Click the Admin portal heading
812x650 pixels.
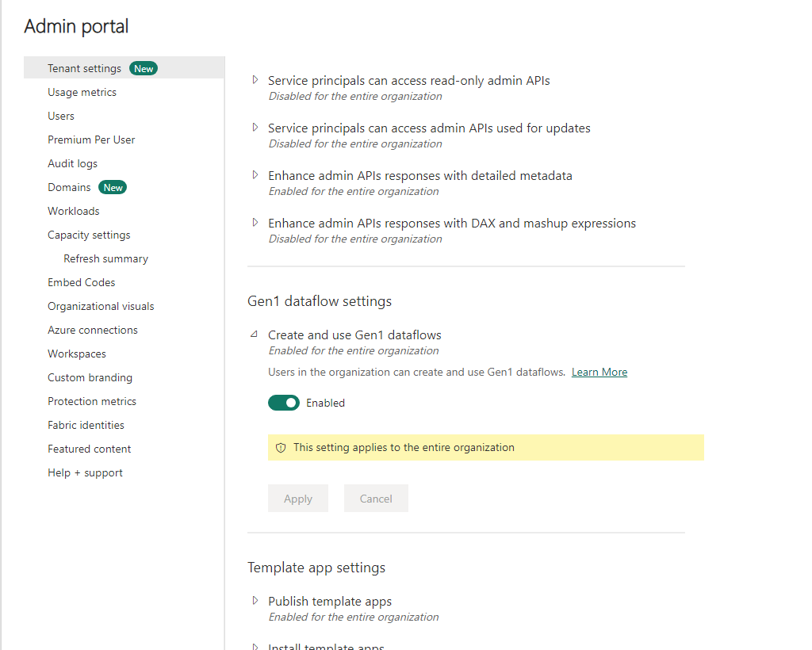tap(76, 26)
